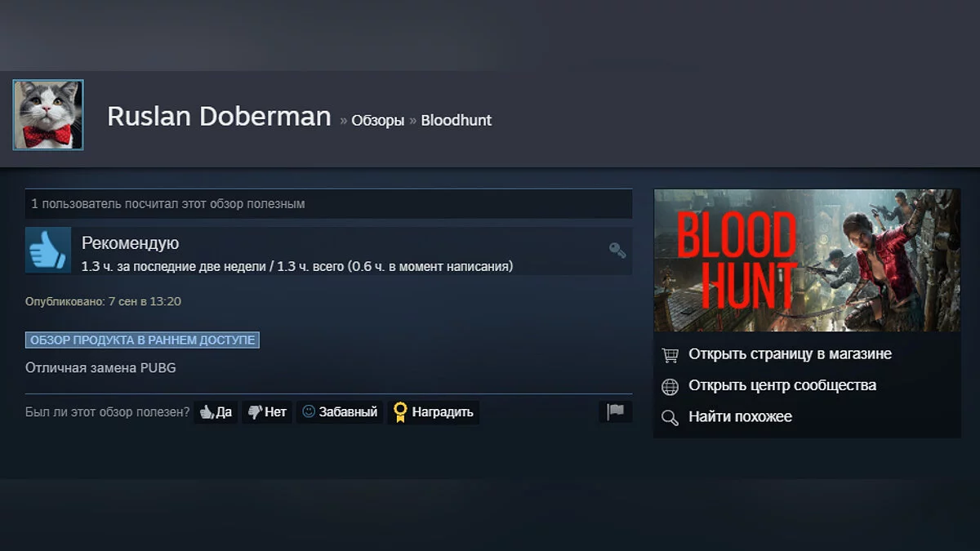Click the early access review tag
This screenshot has width=980, height=551.
pyautogui.click(x=142, y=340)
